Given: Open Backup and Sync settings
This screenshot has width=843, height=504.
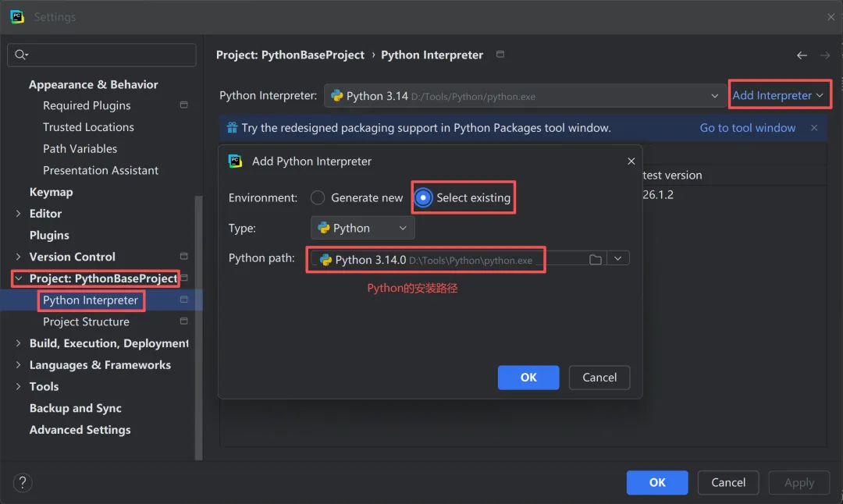Looking at the screenshot, I should click(75, 408).
